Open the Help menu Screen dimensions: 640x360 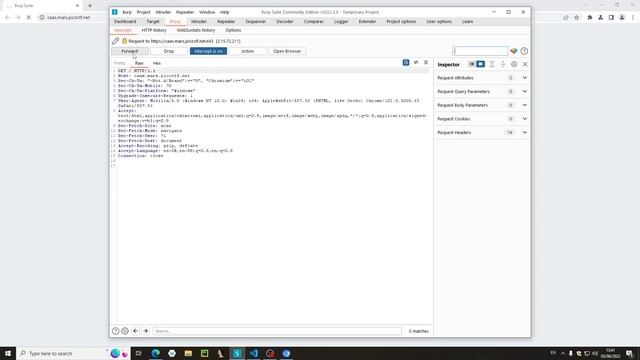coord(224,12)
